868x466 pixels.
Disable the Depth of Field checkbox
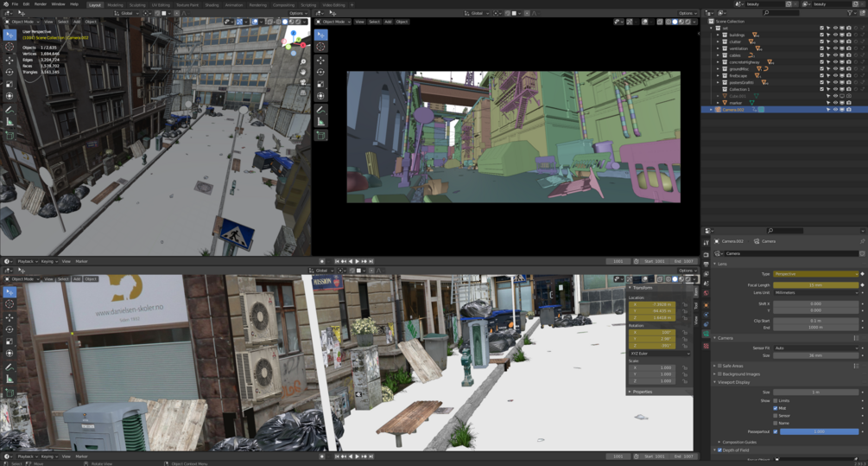(719, 450)
